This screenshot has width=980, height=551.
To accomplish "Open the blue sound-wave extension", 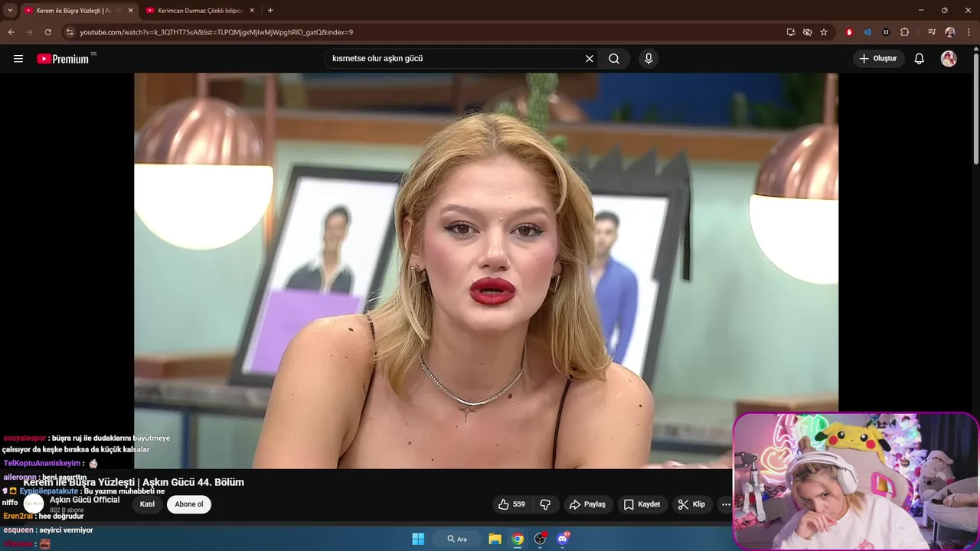I will (867, 32).
